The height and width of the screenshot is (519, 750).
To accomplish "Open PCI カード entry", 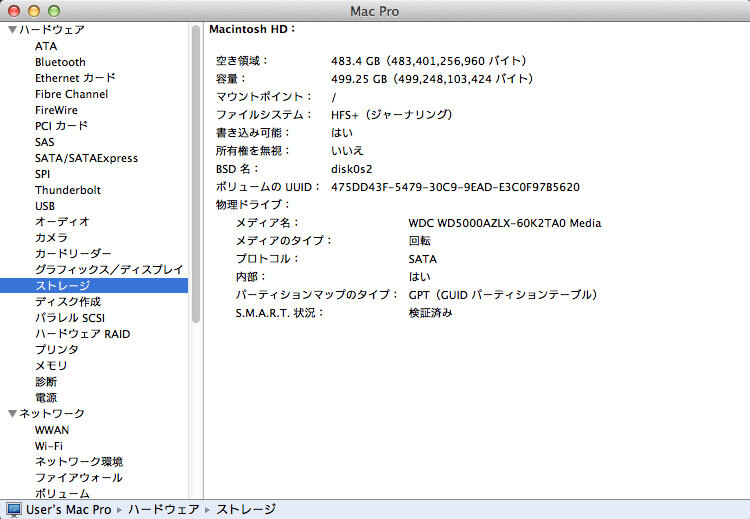I will click(61, 126).
